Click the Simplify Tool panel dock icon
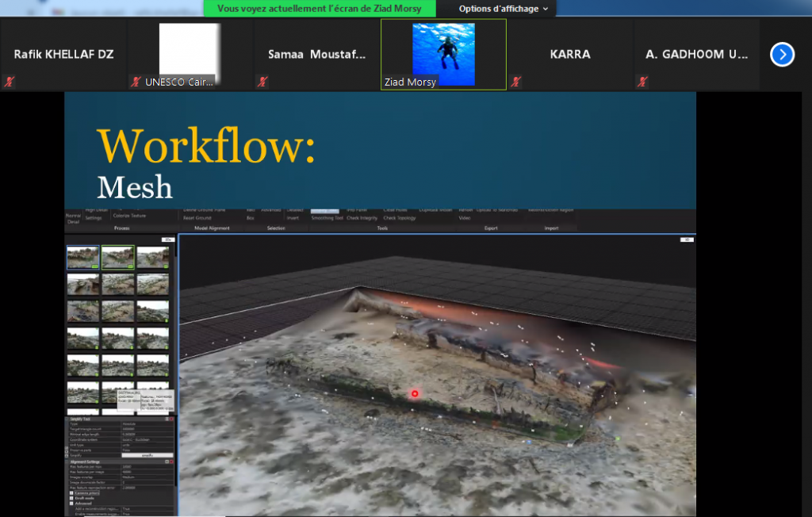 click(165, 419)
